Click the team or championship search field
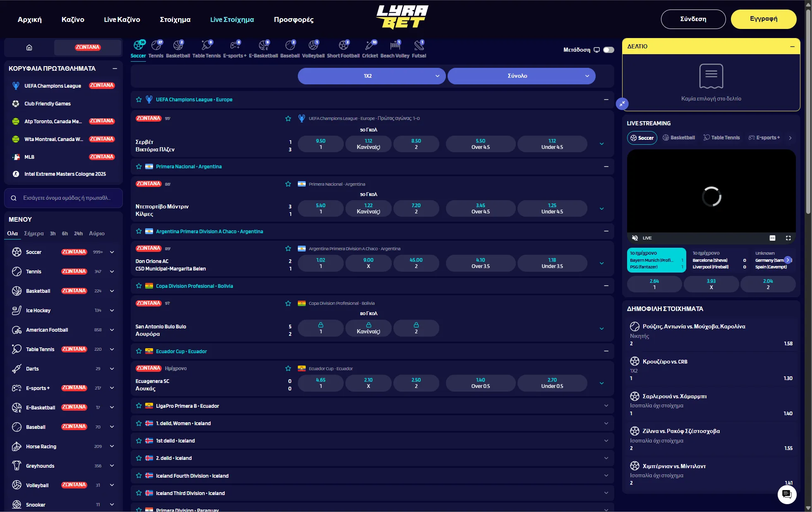This screenshot has width=812, height=512. tap(64, 198)
